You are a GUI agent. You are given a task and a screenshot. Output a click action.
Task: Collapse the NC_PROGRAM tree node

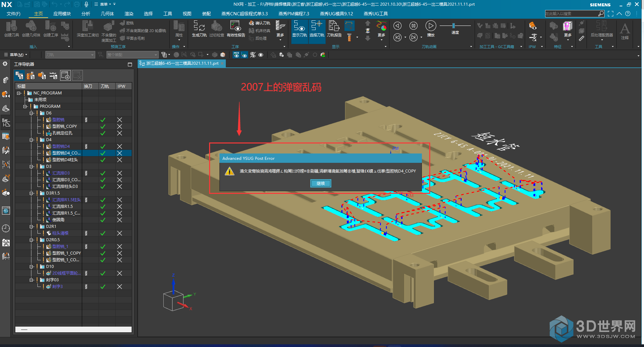pyautogui.click(x=19, y=93)
